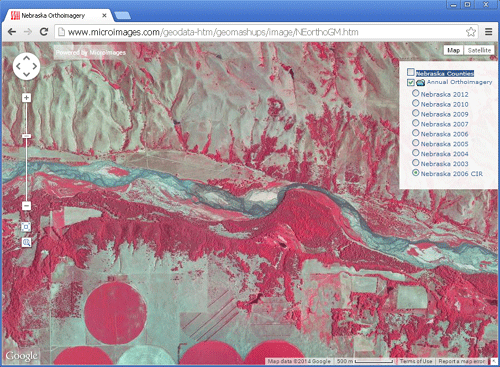Select Nebraska 2006 imagery

pos(415,133)
